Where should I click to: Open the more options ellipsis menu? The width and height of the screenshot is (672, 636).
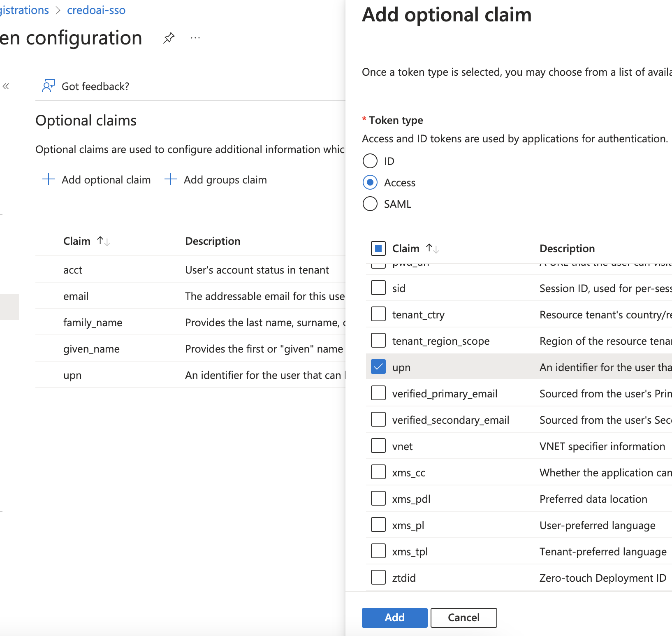[x=195, y=38]
